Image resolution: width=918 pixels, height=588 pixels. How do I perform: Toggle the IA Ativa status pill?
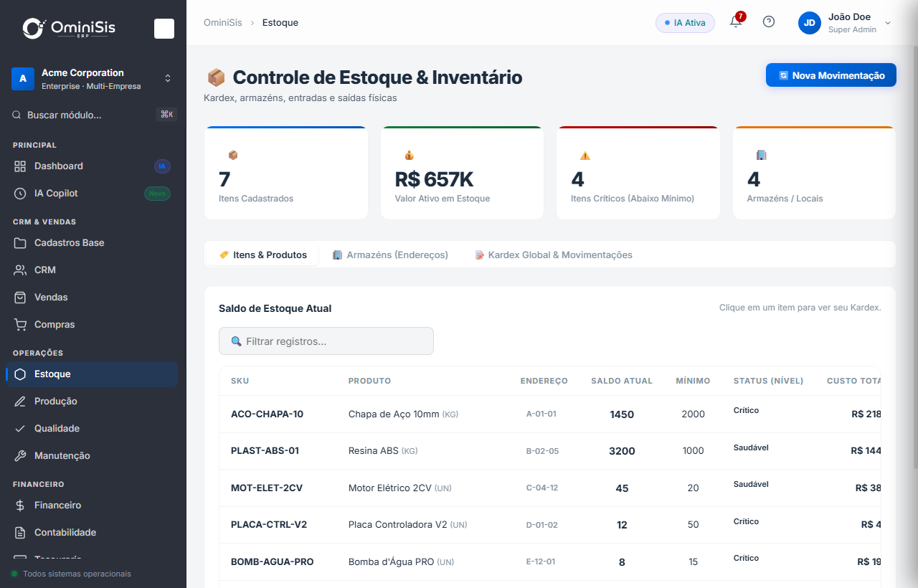pyautogui.click(x=685, y=23)
